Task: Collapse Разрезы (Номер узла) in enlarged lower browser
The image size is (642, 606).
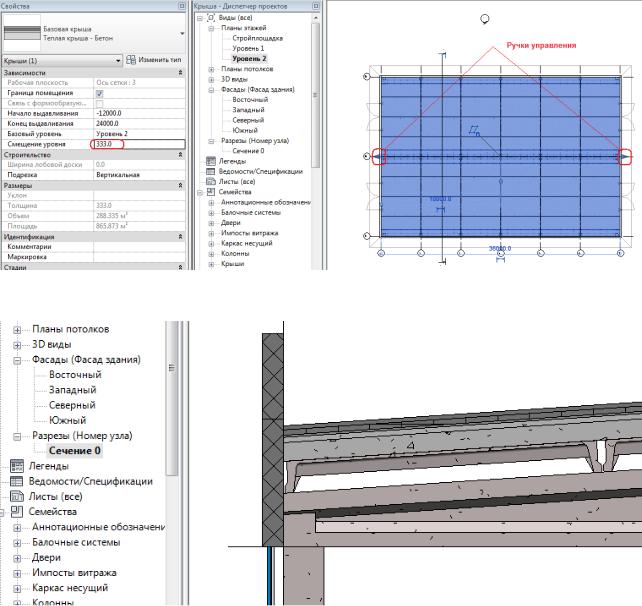Action: pyautogui.click(x=17, y=436)
